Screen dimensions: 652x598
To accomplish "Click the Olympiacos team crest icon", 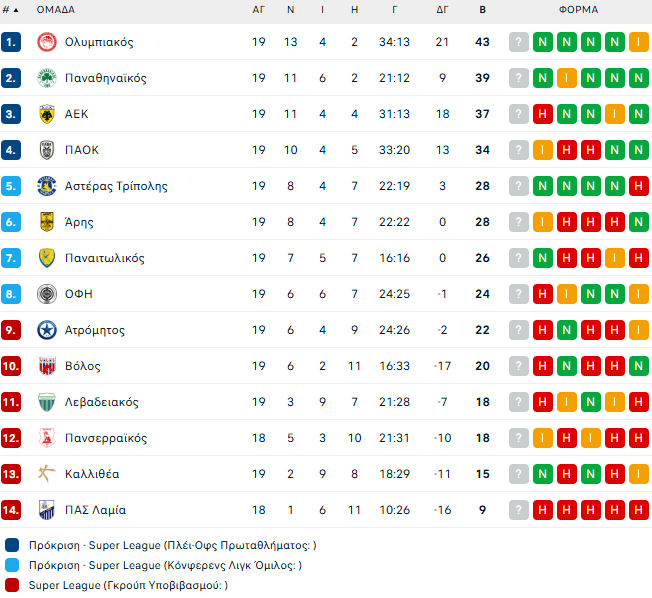I will (46, 42).
